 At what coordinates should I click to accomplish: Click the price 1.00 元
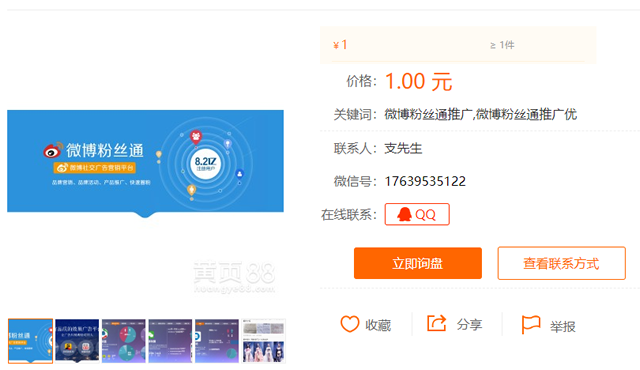[419, 82]
